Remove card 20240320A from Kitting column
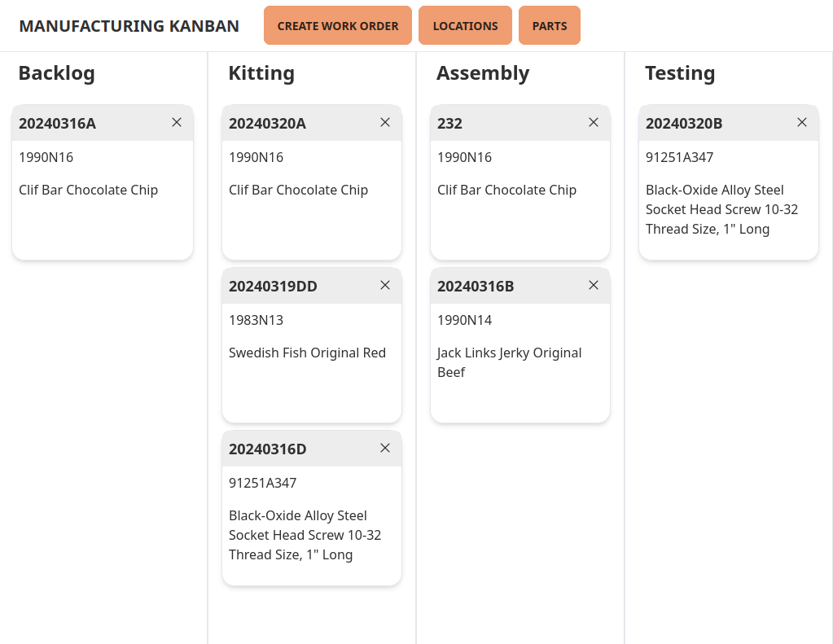Image resolution: width=833 pixels, height=644 pixels. (384, 122)
